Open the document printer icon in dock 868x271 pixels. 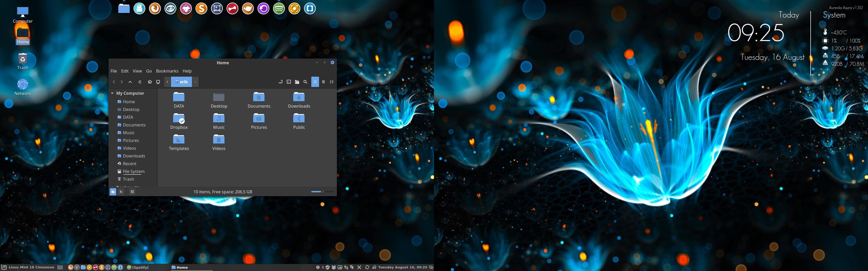[x=139, y=9]
